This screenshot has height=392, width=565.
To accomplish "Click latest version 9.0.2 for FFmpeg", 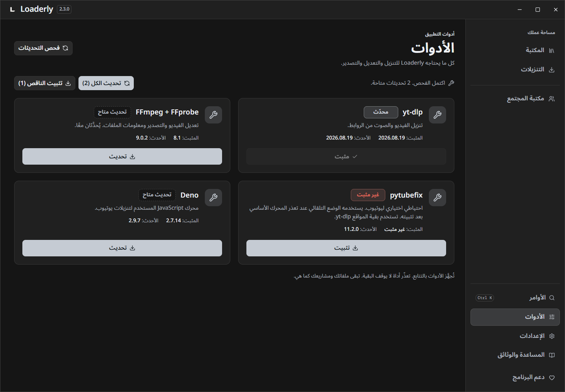I will pos(142,138).
